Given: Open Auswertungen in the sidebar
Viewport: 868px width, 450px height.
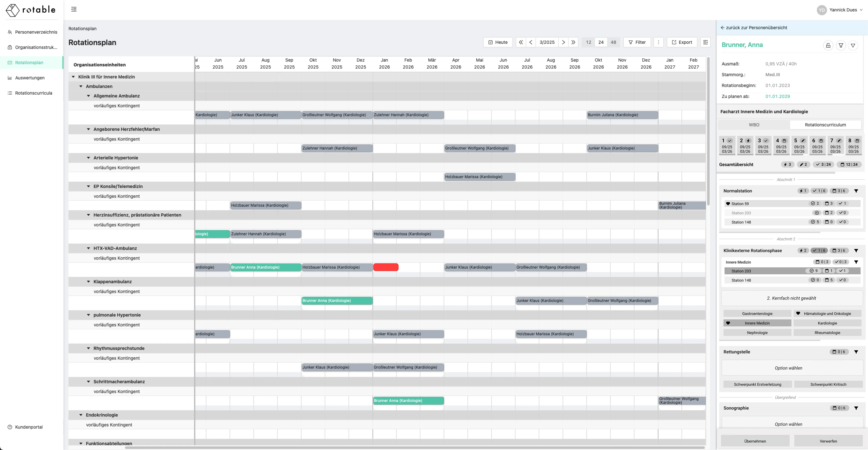Looking at the screenshot, I should pyautogui.click(x=30, y=78).
